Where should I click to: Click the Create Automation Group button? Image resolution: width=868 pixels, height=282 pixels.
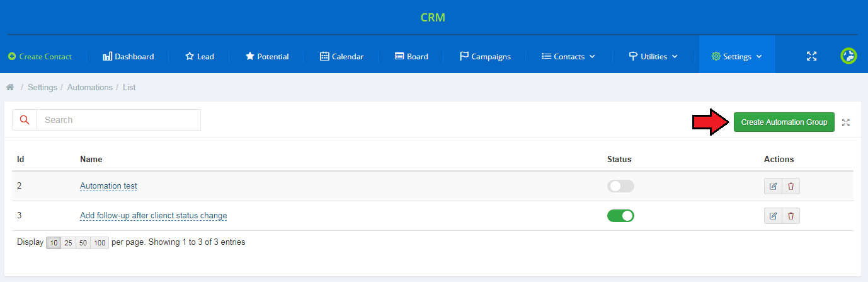[784, 122]
